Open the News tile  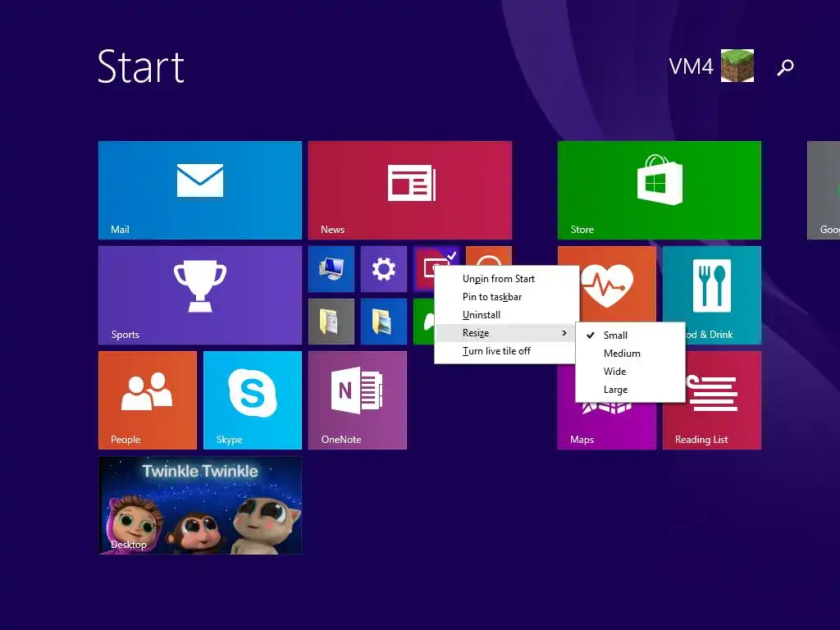tap(410, 190)
